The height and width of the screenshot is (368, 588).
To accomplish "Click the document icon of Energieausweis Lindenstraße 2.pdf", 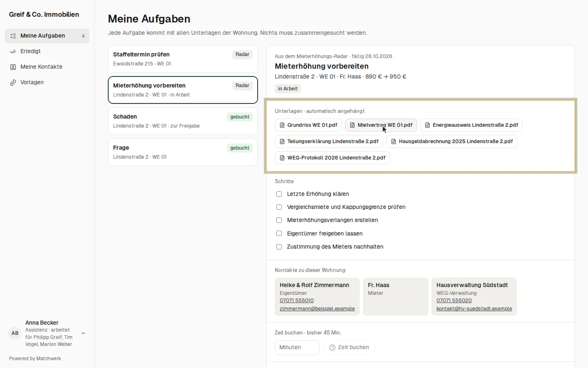I will (428, 125).
